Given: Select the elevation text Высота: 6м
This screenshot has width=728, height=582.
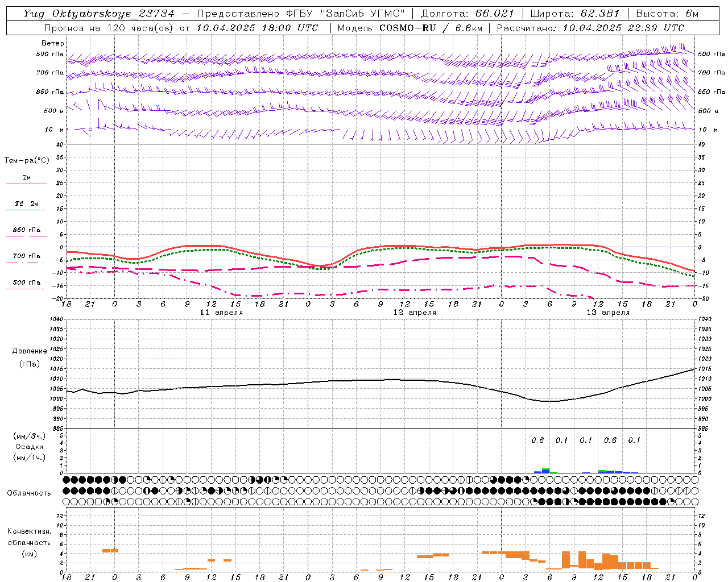Looking at the screenshot, I should [667, 14].
